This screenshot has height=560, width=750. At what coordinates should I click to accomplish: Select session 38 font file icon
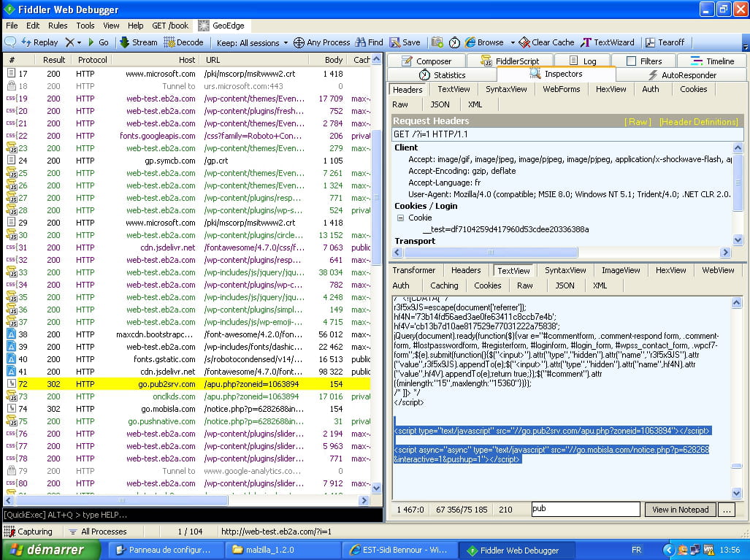tap(12, 334)
